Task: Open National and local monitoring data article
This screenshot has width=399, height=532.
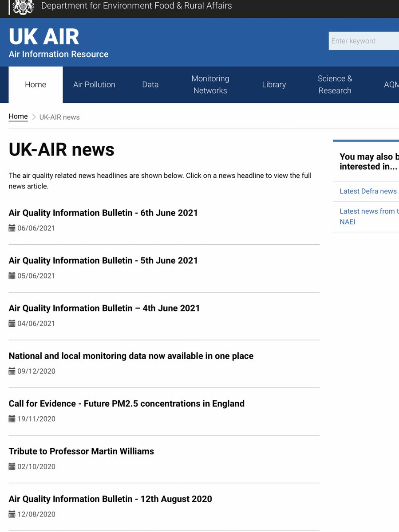Action: tap(131, 356)
